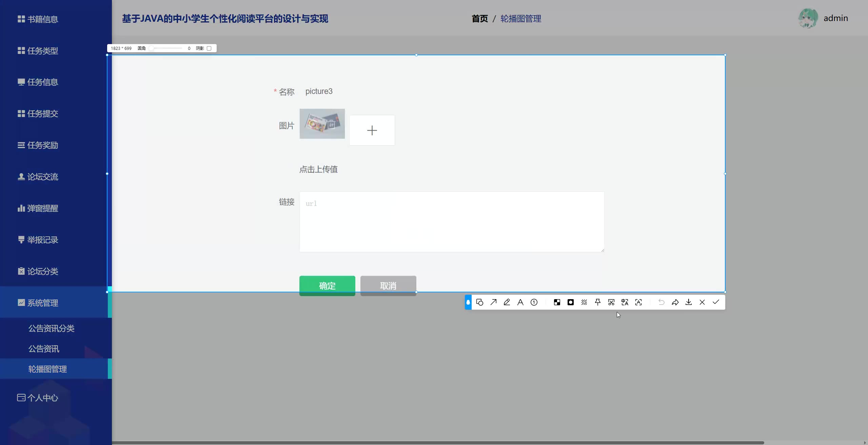Select the numbered marker tool
The height and width of the screenshot is (445, 868).
tap(534, 302)
